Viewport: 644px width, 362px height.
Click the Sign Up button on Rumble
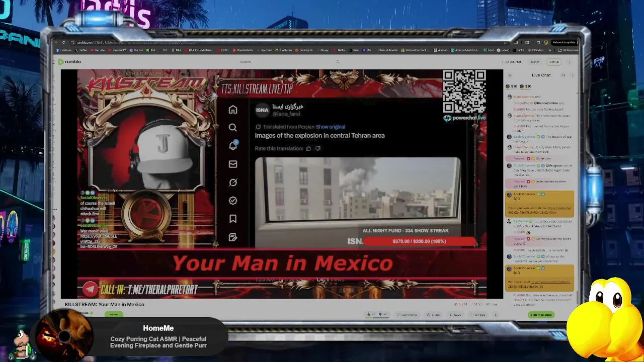tap(554, 62)
